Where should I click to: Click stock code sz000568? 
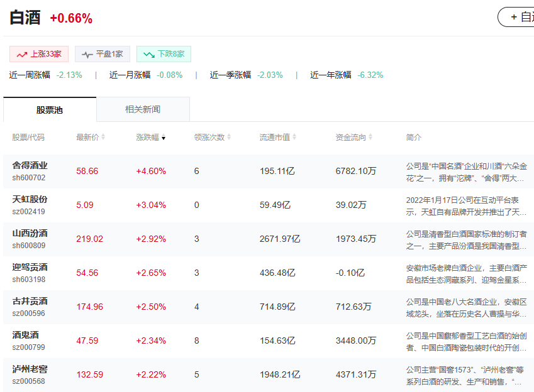point(28,381)
